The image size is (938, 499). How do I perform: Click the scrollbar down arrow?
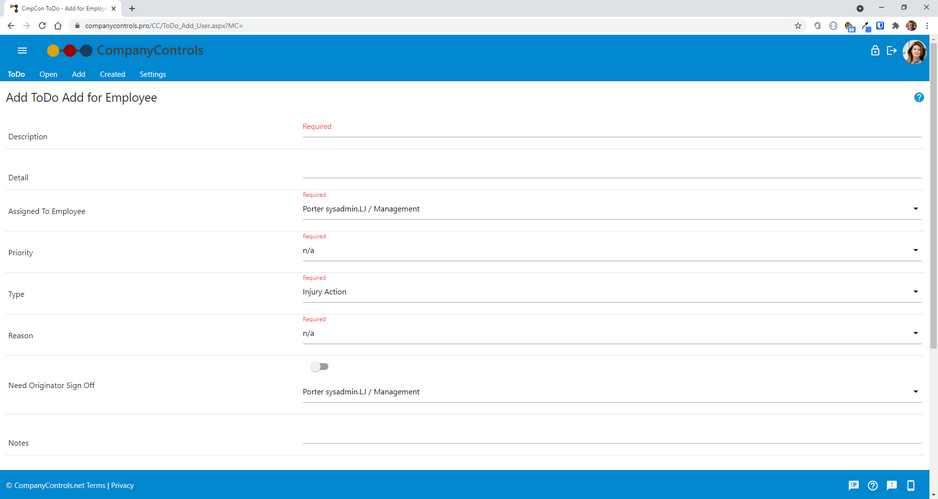933,495
